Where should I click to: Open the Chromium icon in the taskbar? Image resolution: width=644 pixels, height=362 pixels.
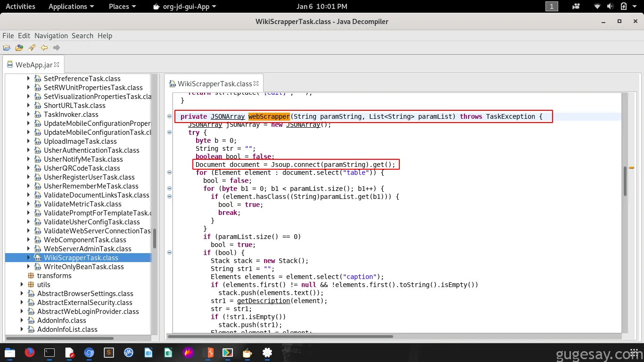(89, 353)
